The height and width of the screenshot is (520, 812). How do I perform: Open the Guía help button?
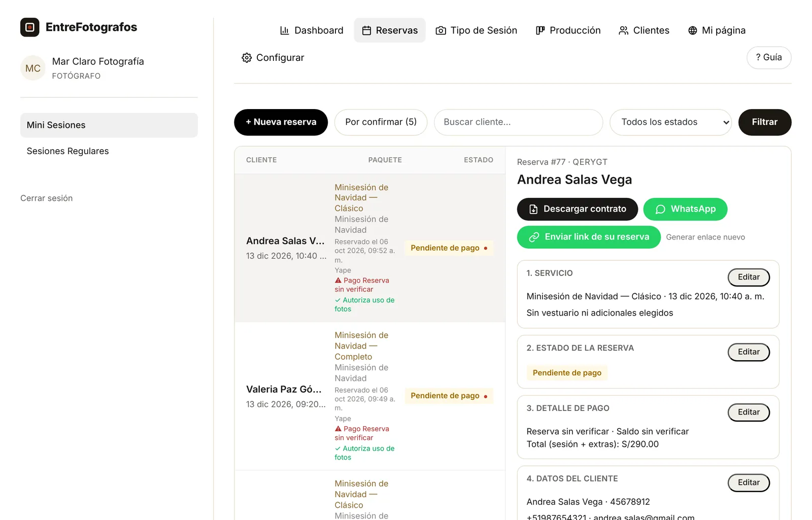click(x=769, y=58)
